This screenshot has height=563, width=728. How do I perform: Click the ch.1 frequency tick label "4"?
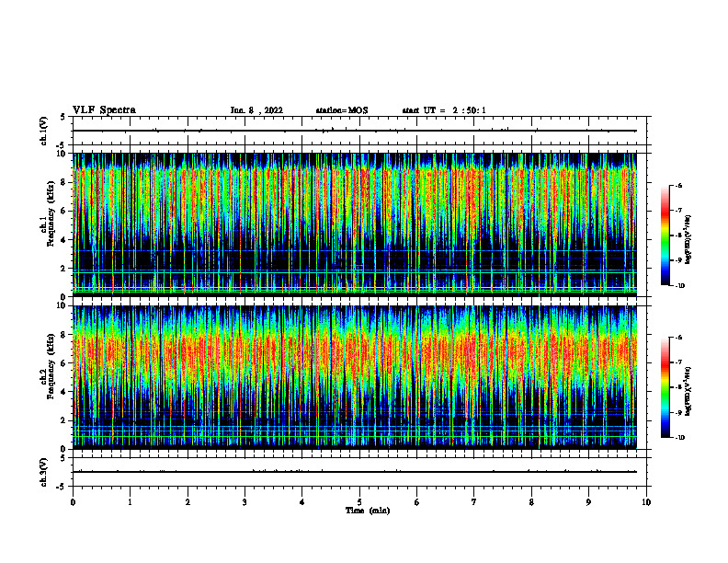[63, 240]
